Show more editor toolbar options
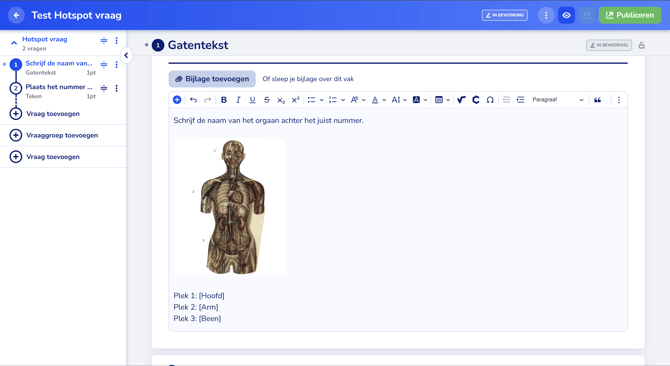 [618, 100]
